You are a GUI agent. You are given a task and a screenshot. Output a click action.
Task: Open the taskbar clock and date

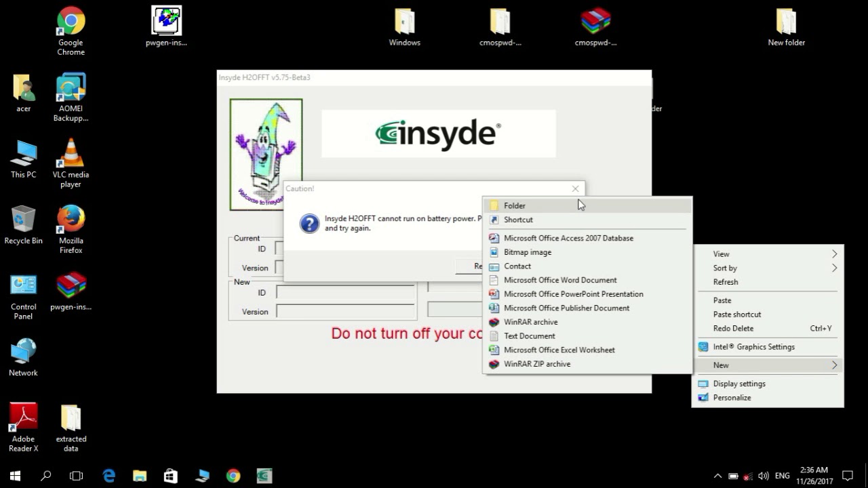pyautogui.click(x=814, y=476)
